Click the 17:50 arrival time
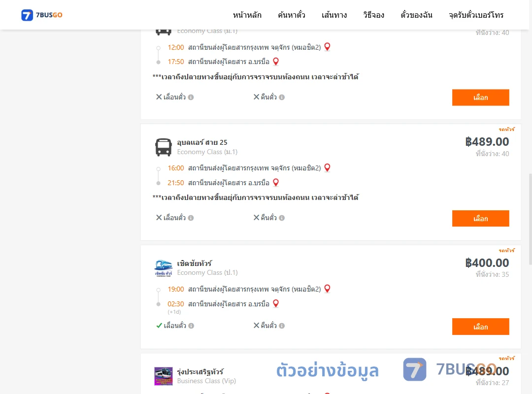 point(176,62)
